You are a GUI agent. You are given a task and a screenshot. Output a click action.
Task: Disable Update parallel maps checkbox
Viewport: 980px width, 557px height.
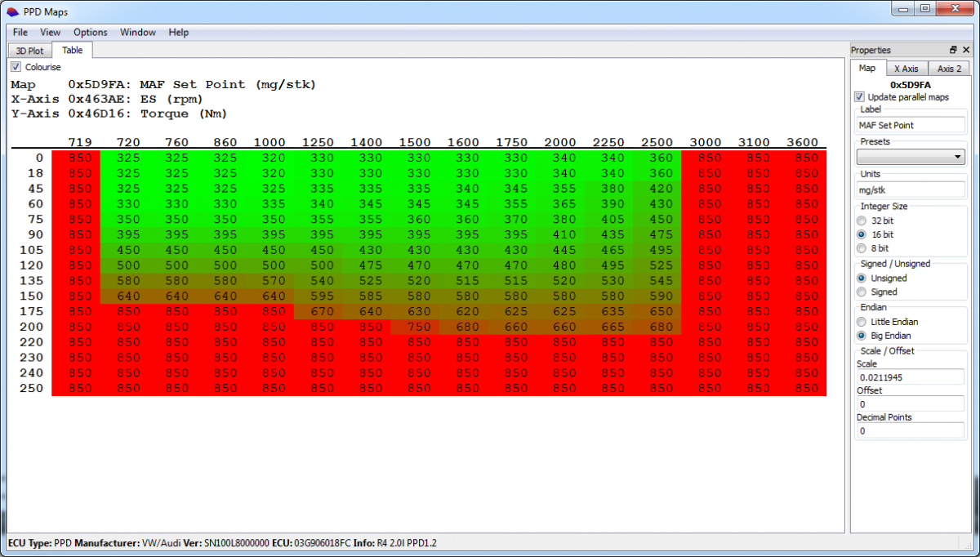859,97
